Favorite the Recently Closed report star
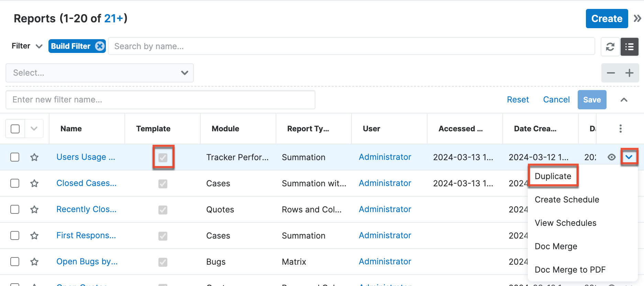 pos(34,209)
